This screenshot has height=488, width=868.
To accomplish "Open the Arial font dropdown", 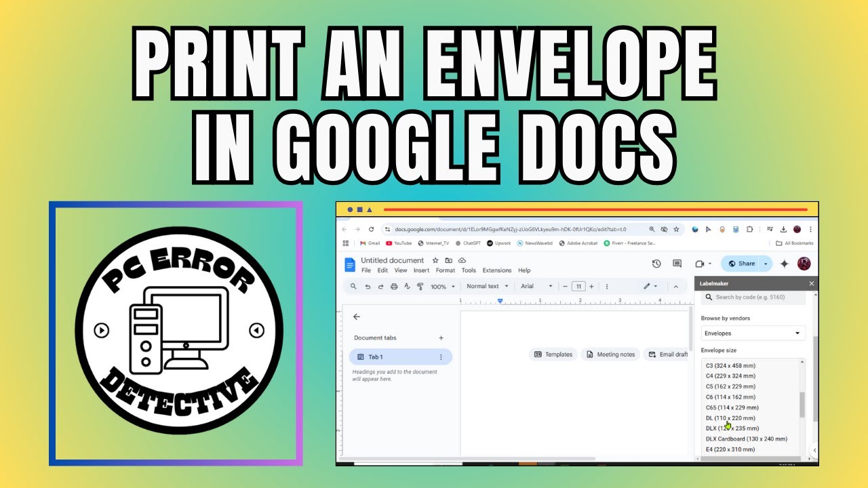I will coord(537,287).
